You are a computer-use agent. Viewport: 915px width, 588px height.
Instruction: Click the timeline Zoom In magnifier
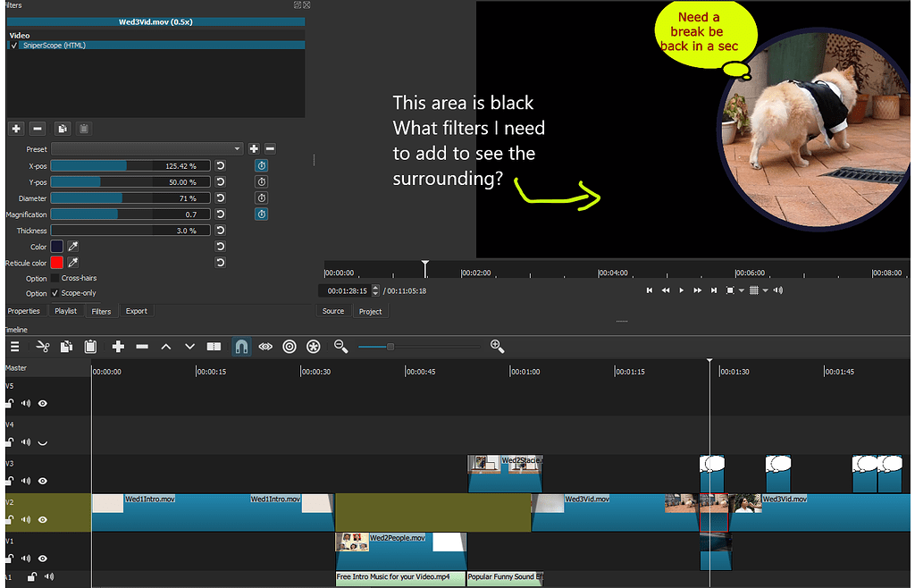point(497,347)
